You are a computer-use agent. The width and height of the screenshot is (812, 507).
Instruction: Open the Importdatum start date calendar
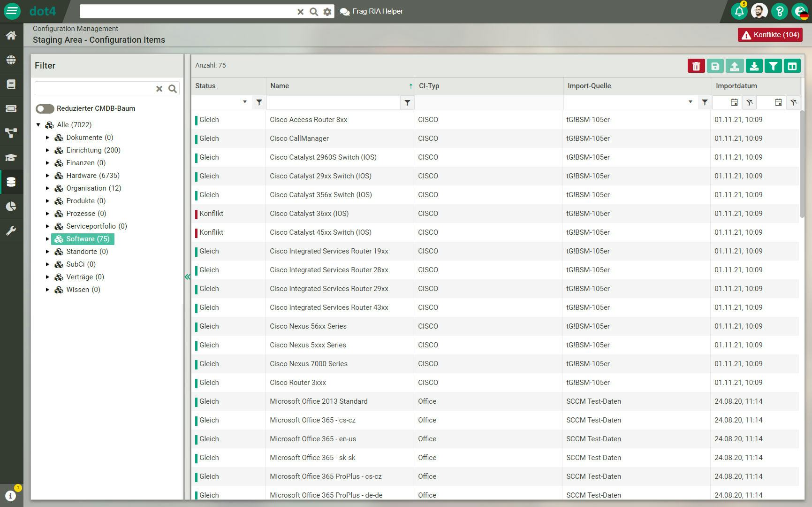(x=734, y=102)
